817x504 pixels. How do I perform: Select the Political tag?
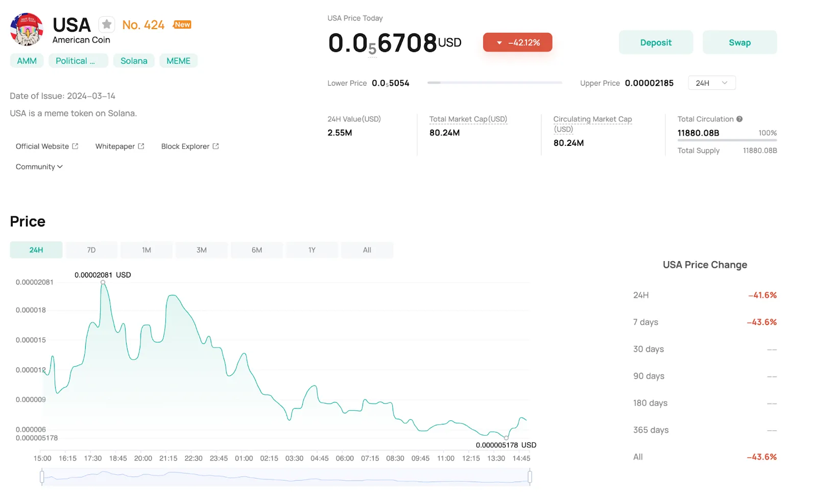(x=78, y=61)
